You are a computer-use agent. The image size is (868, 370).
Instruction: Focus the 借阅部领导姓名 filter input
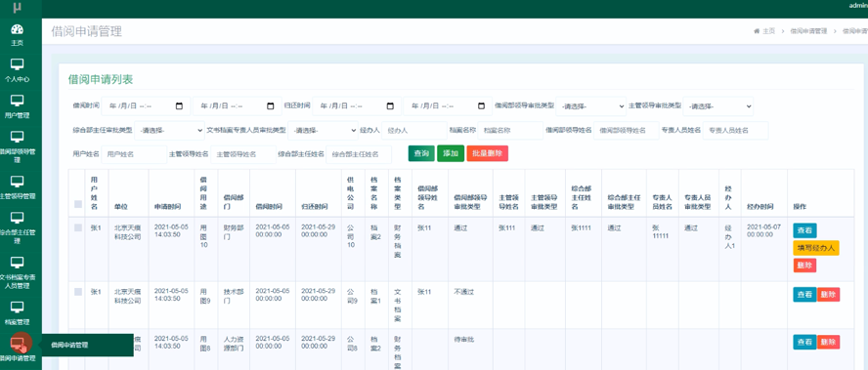coord(627,131)
